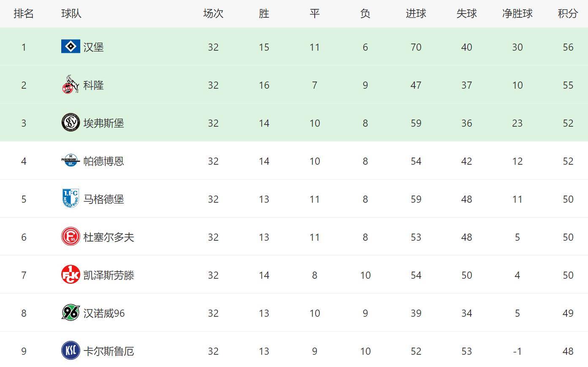Open the 科隆 team page
This screenshot has height=367, width=588.
(93, 85)
